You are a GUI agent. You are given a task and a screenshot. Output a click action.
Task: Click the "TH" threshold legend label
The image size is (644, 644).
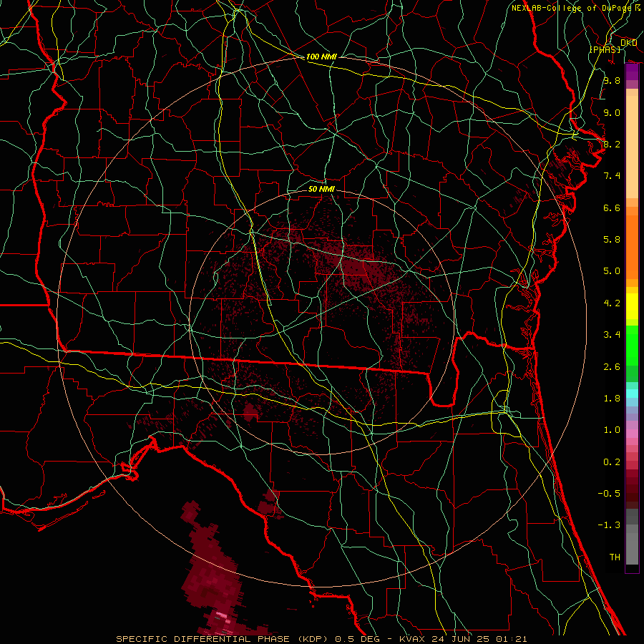[x=615, y=557]
